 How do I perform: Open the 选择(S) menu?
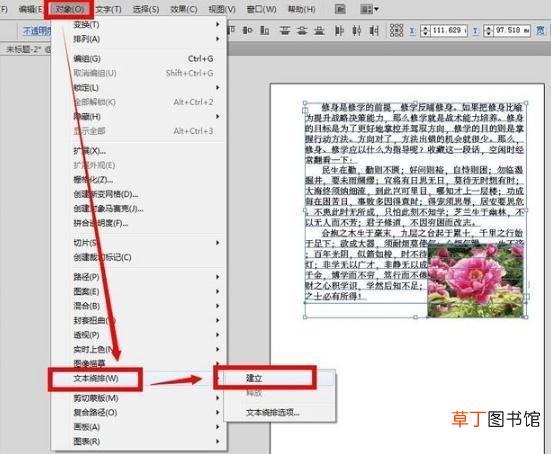click(x=146, y=9)
